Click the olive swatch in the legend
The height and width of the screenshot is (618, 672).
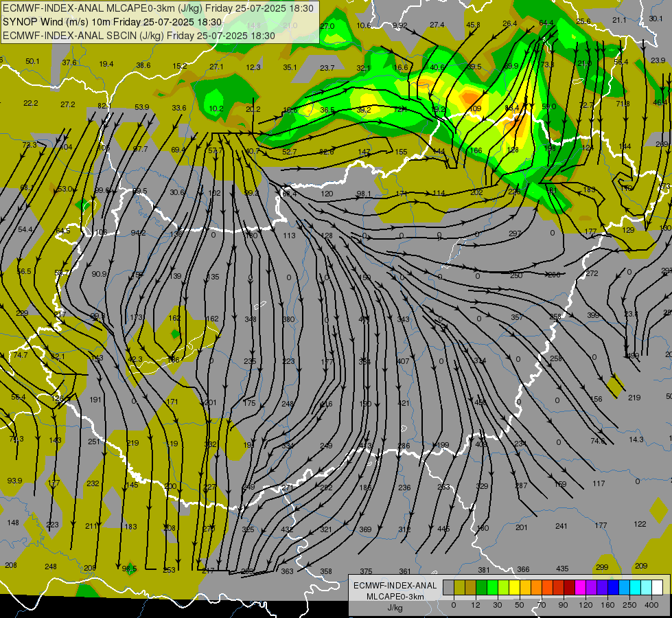(459, 587)
